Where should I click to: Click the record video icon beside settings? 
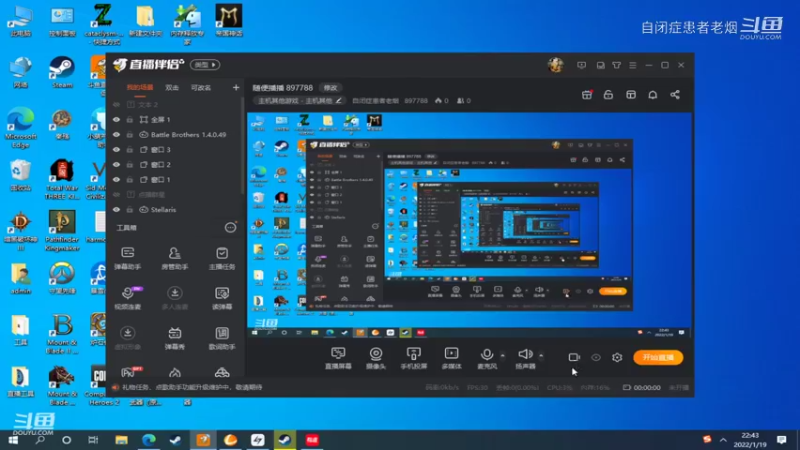(x=574, y=358)
